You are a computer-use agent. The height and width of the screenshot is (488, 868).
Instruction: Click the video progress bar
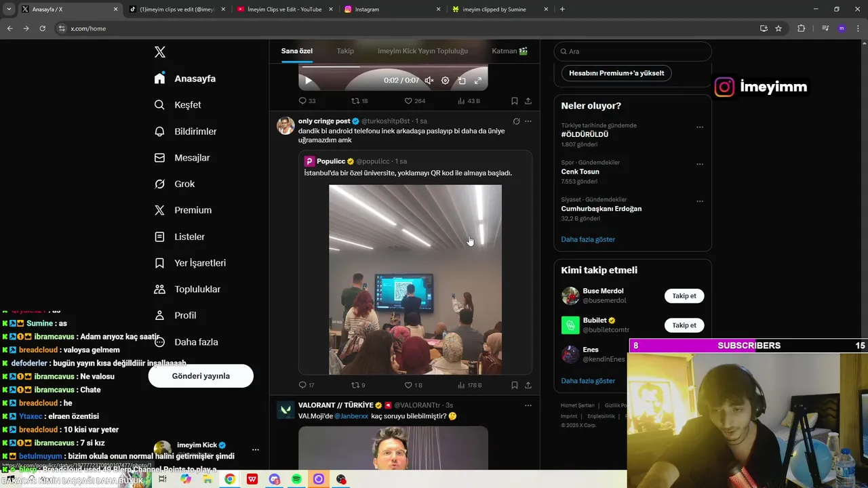tap(393, 67)
